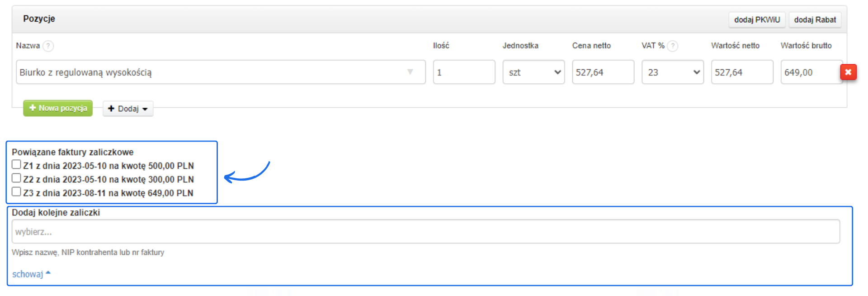The height and width of the screenshot is (296, 868).
Task: Click the Wartość netto field
Action: pos(742,72)
